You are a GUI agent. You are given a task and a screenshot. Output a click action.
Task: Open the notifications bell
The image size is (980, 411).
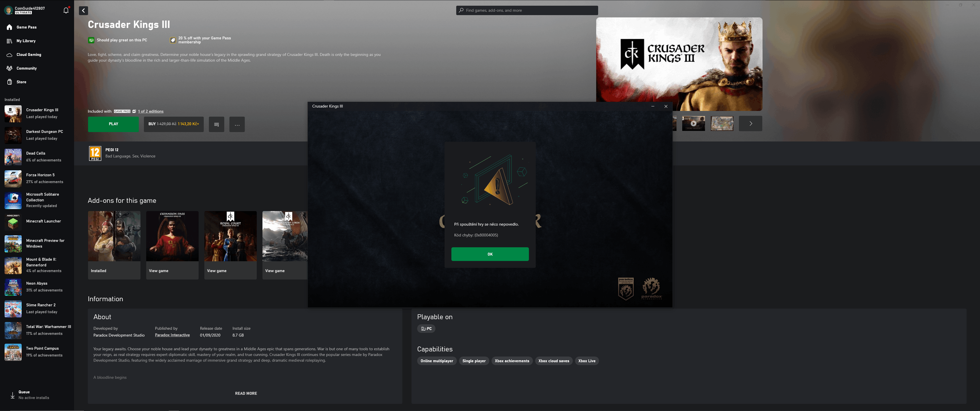pos(66,10)
